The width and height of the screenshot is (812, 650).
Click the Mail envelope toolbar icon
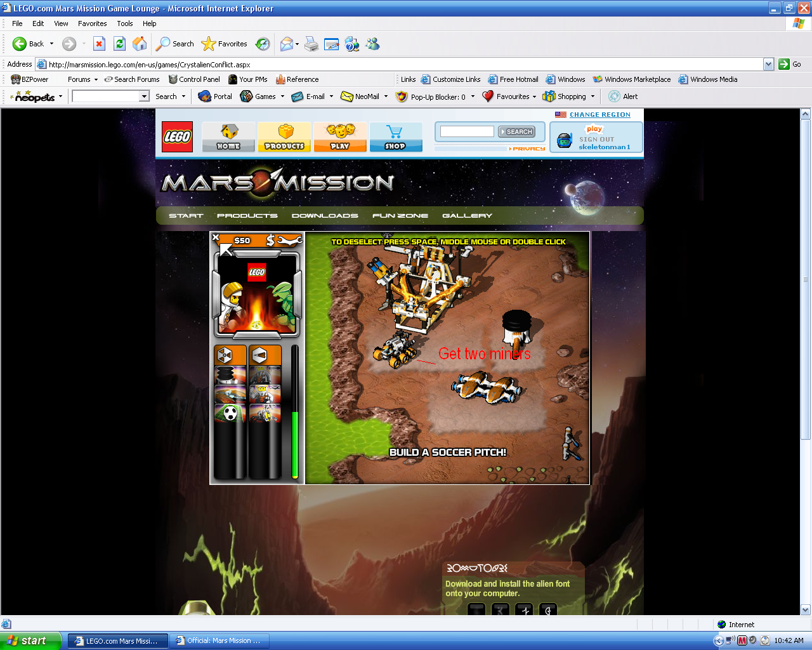click(287, 44)
